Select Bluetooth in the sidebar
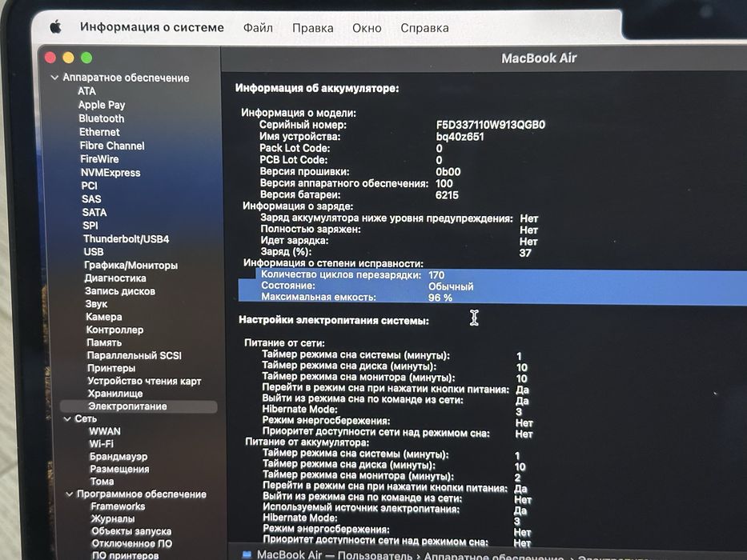Image resolution: width=747 pixels, height=560 pixels. click(102, 118)
